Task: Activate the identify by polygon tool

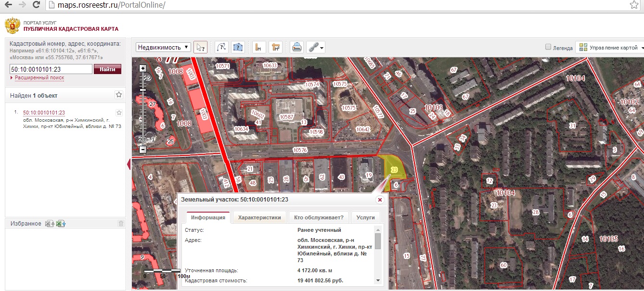Action: pos(238,47)
